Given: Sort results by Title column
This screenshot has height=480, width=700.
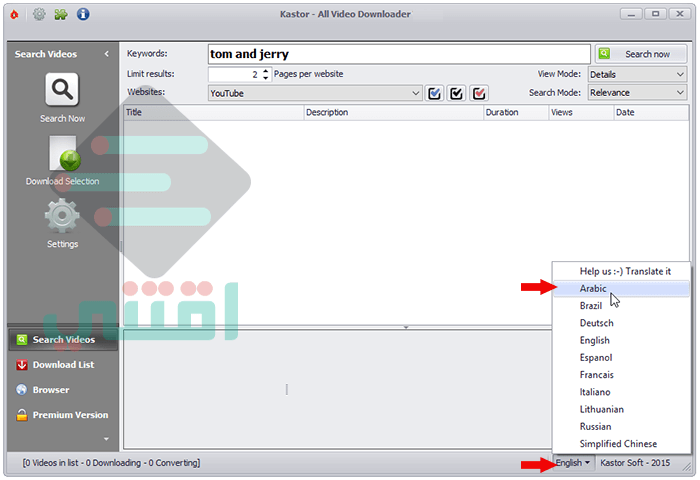Looking at the screenshot, I should coord(214,113).
